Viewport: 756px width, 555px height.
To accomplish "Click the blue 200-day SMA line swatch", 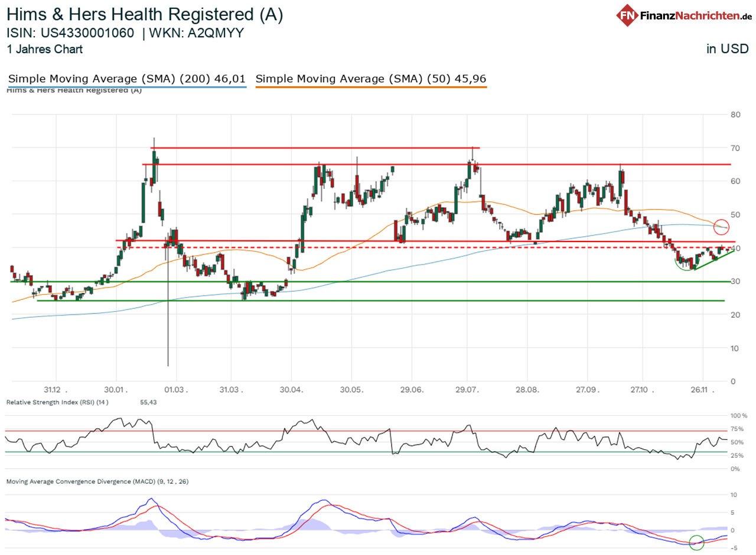I will 126,87.
